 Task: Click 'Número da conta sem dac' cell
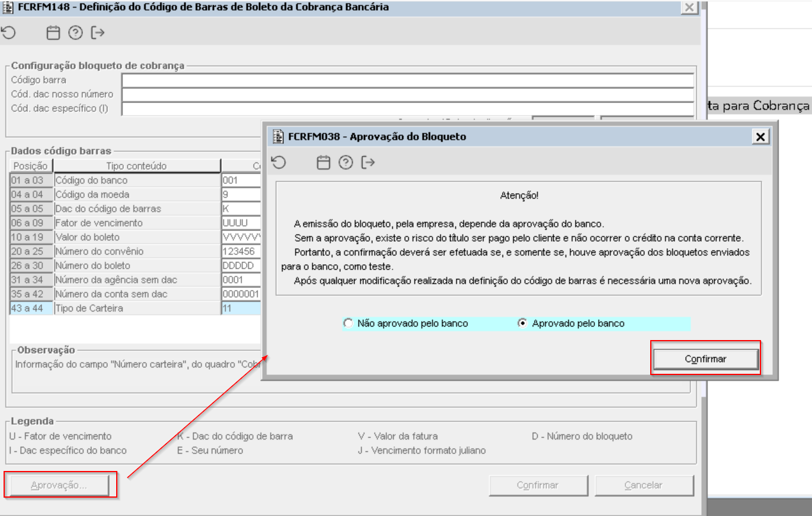tap(137, 294)
